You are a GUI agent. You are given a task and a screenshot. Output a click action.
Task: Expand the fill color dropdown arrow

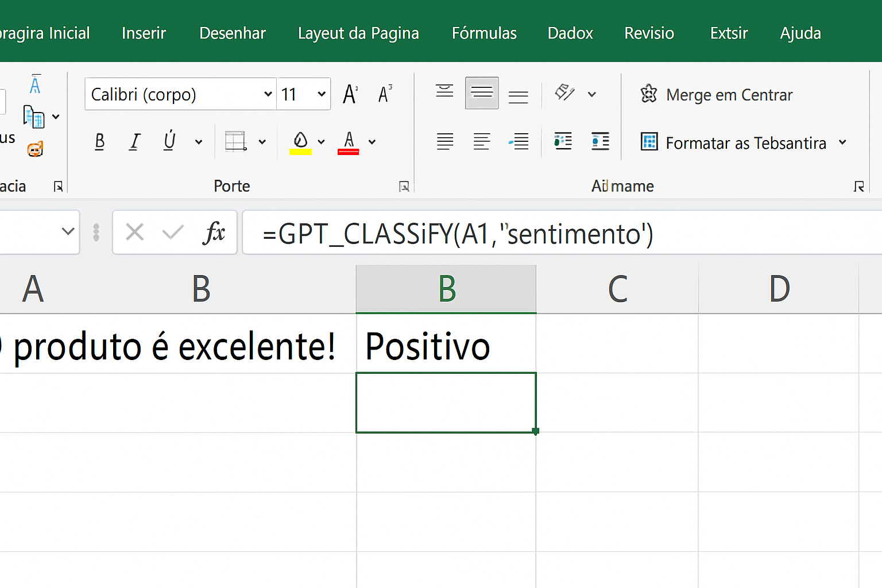click(321, 142)
